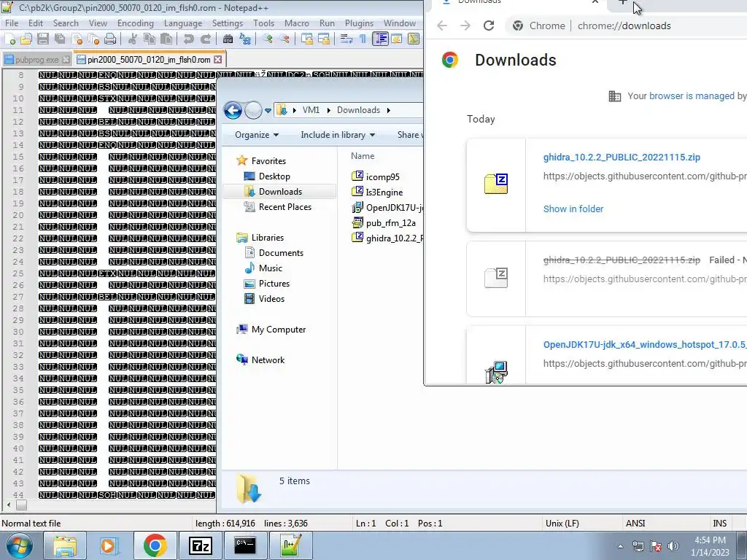Open 7-Zip from the taskbar
Screen dimensions: 747x560
point(200,545)
